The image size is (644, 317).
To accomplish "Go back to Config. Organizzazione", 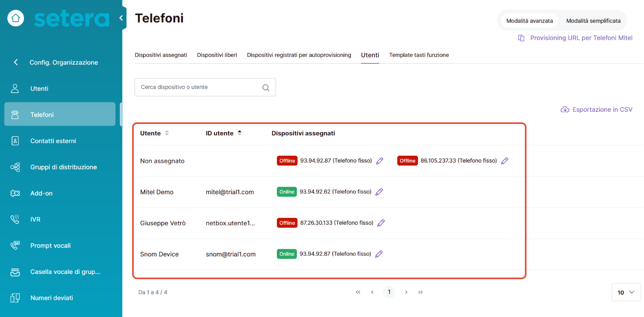I will (63, 63).
